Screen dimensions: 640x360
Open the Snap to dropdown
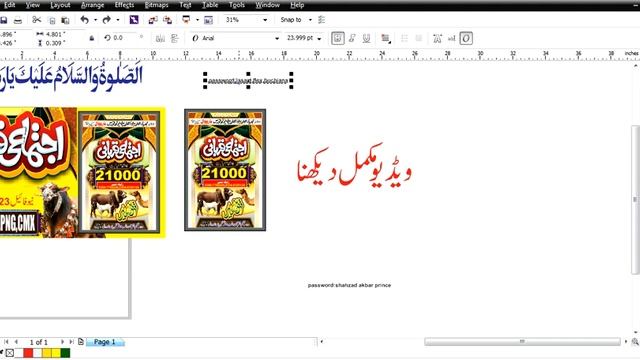click(x=310, y=20)
